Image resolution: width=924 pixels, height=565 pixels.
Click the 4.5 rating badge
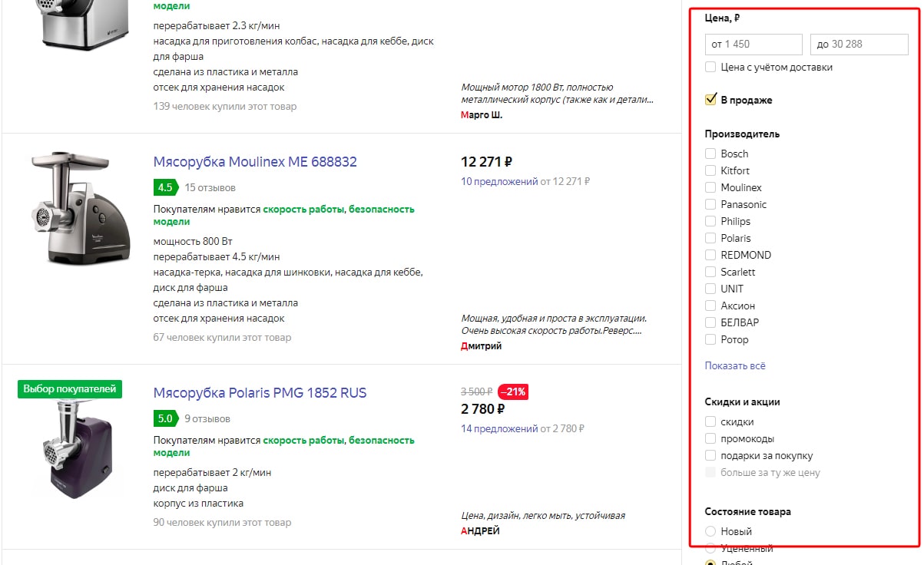(x=165, y=187)
